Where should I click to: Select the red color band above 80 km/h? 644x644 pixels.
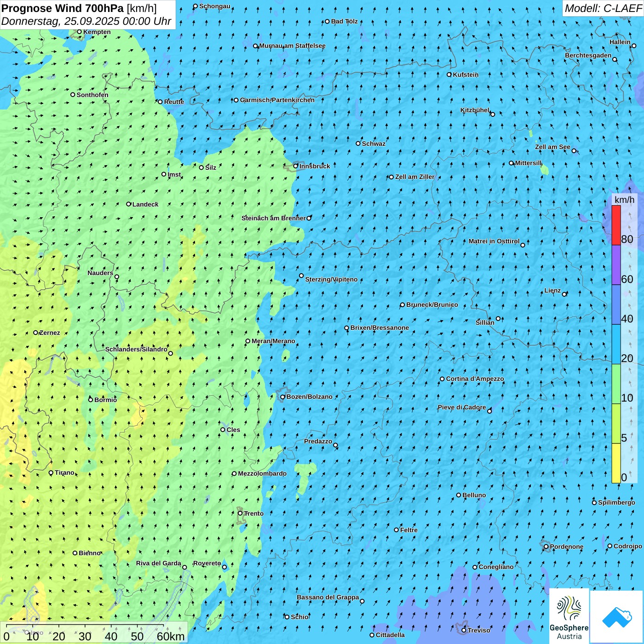[616, 225]
